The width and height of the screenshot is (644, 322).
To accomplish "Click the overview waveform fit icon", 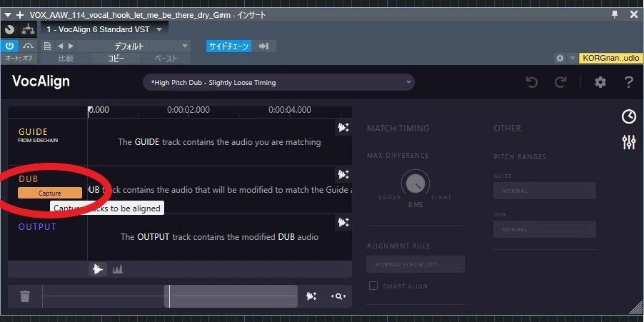I will pos(312,296).
